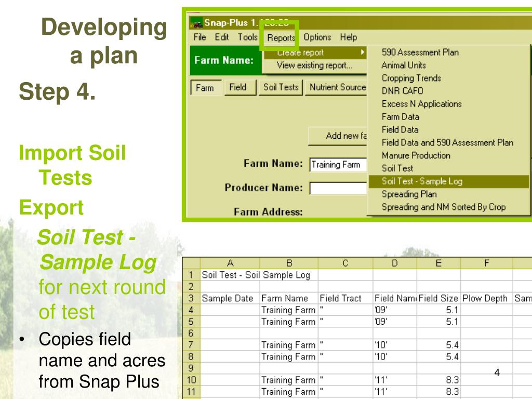Viewport: 532px width, 399px height.
Task: Open the Reports menu
Action: 281,37
